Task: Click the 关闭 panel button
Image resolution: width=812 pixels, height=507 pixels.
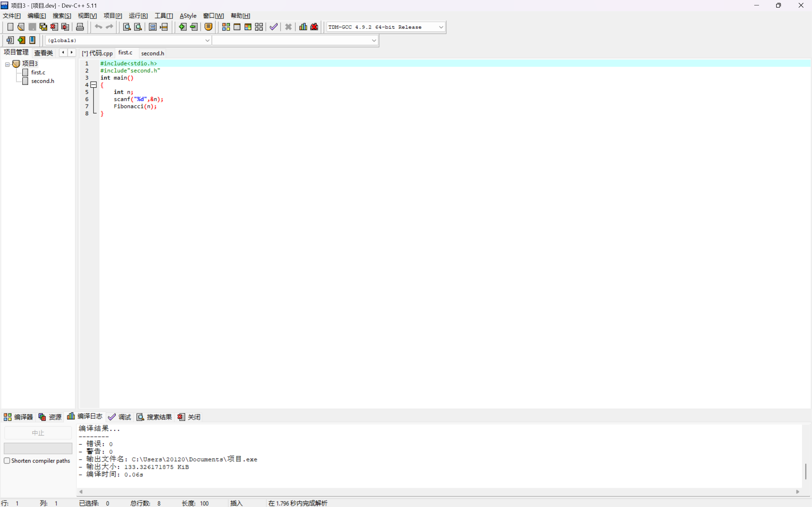Action: (x=189, y=417)
